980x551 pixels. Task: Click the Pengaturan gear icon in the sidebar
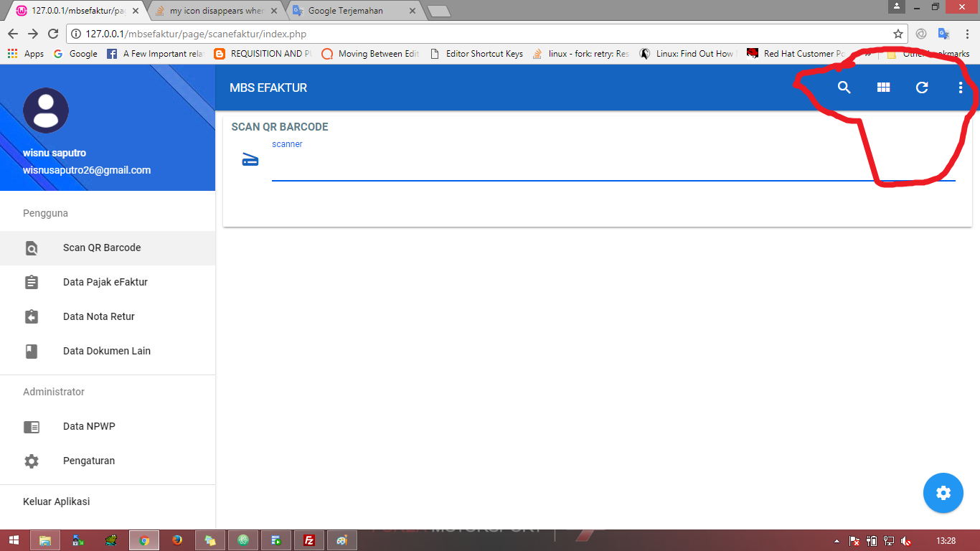point(32,461)
